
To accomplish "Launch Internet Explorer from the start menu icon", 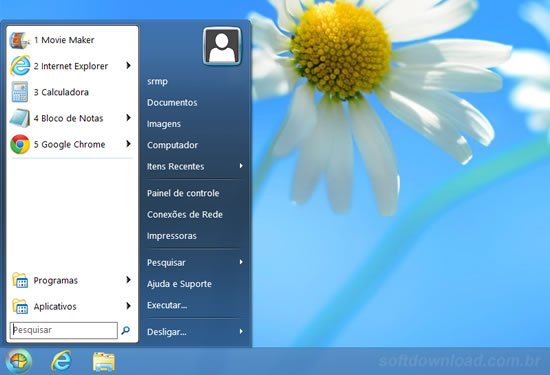I will tap(20, 66).
